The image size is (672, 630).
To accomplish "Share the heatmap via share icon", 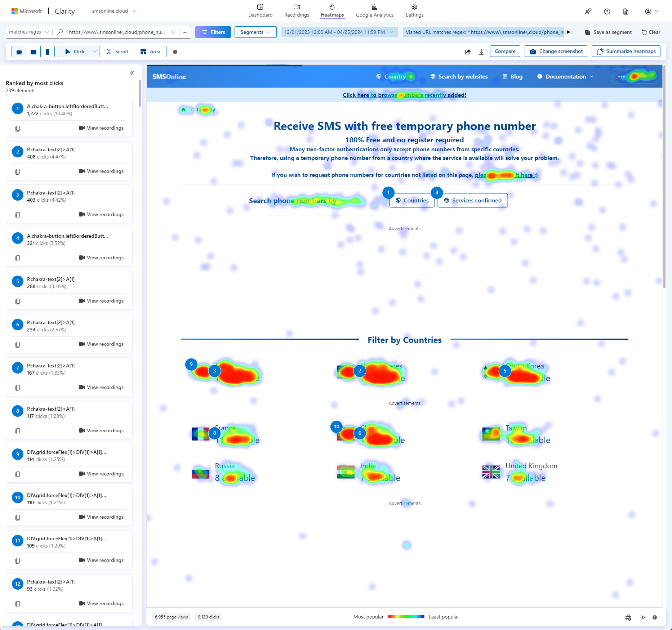I will pyautogui.click(x=468, y=52).
